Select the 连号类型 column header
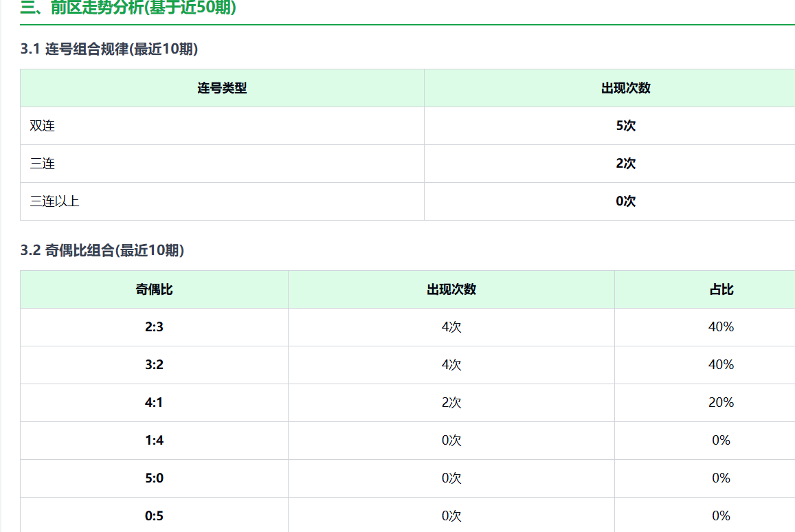This screenshot has height=532, width=795. [x=222, y=88]
